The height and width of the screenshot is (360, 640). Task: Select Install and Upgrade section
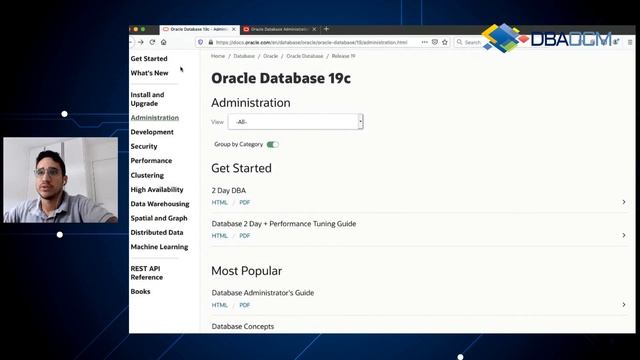pos(147,99)
